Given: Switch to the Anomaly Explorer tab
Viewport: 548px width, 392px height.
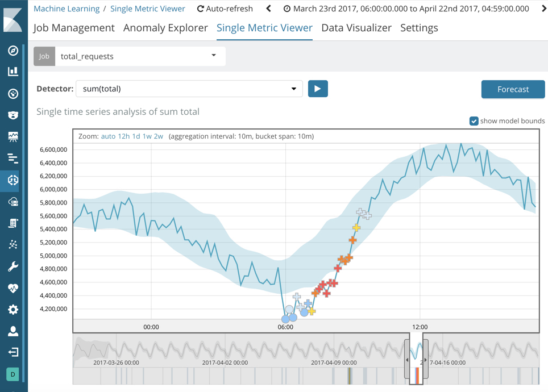Looking at the screenshot, I should 165,28.
